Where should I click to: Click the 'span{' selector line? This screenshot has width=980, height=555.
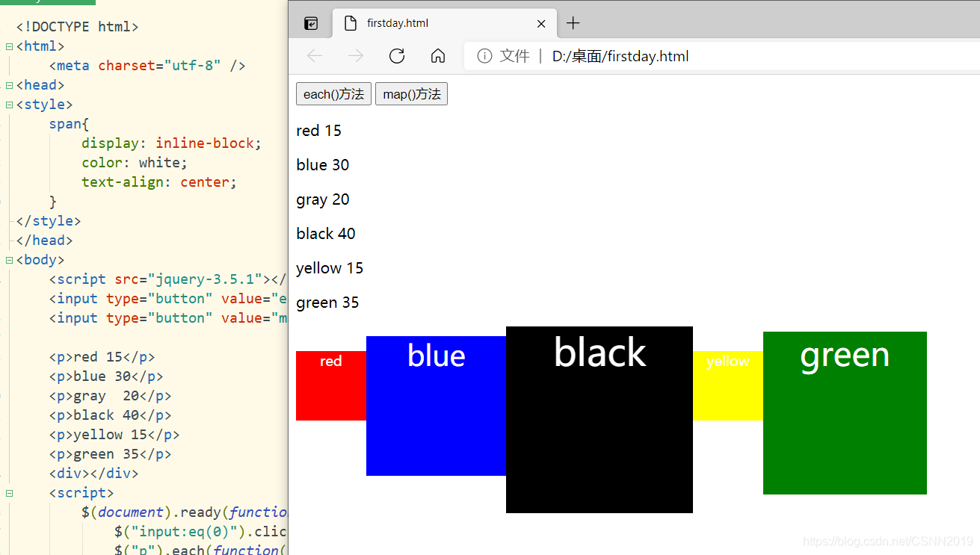[70, 124]
